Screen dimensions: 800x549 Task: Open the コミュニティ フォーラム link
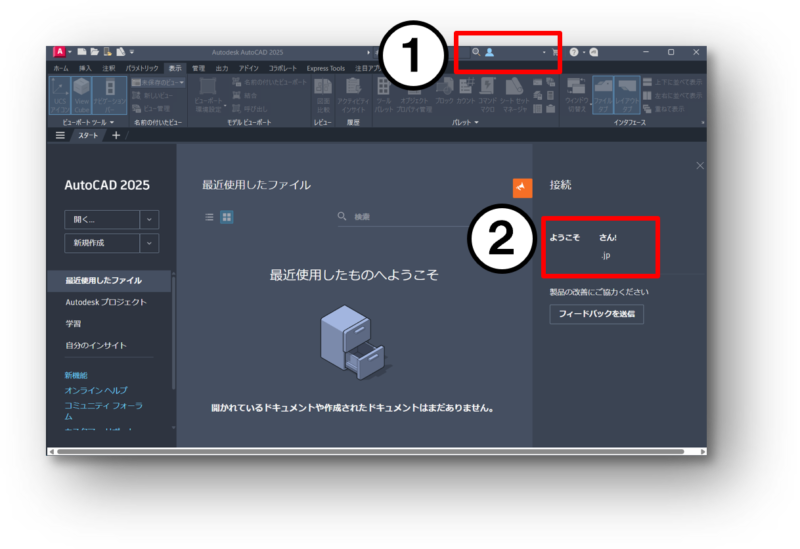tap(104, 411)
